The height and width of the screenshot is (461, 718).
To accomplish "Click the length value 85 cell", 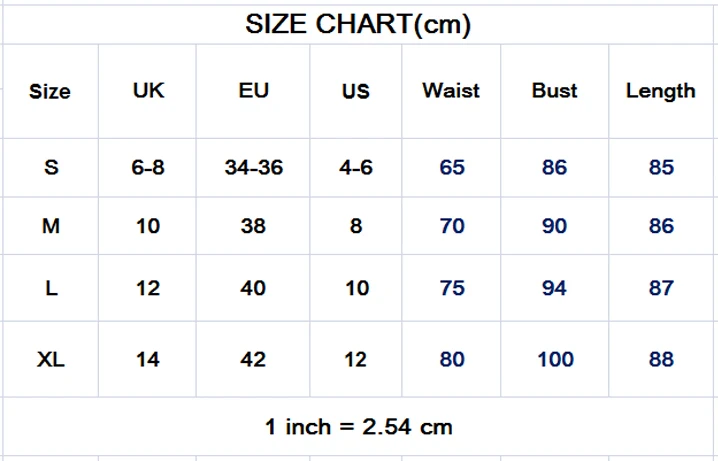I will click(x=661, y=168).
